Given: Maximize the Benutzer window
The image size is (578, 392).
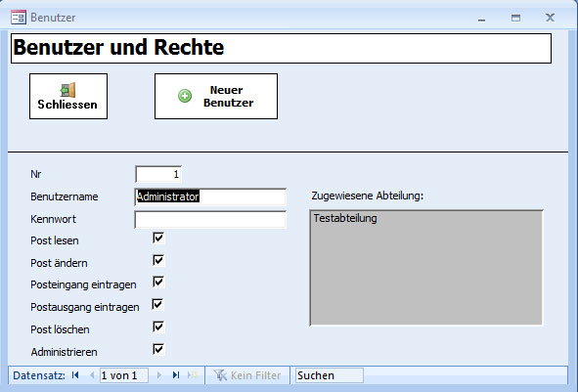Looking at the screenshot, I should [515, 18].
